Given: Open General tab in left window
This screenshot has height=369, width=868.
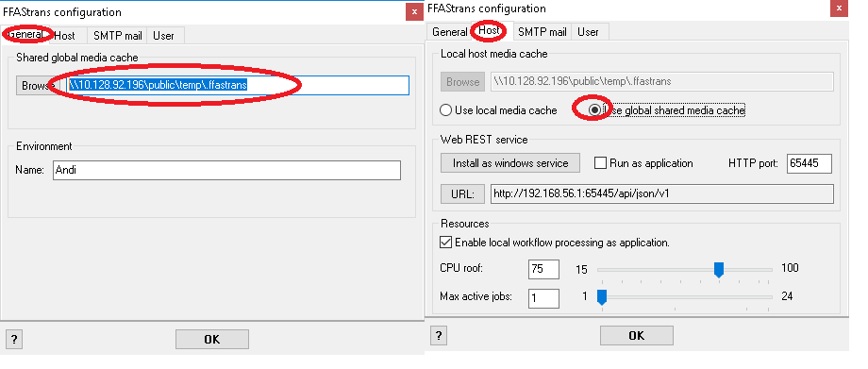Looking at the screenshot, I should [x=25, y=35].
